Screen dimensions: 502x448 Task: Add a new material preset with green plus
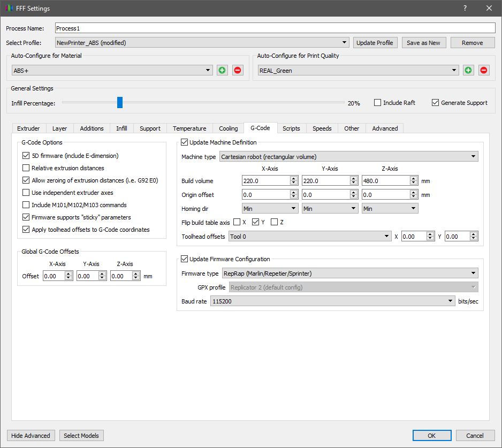pyautogui.click(x=222, y=70)
